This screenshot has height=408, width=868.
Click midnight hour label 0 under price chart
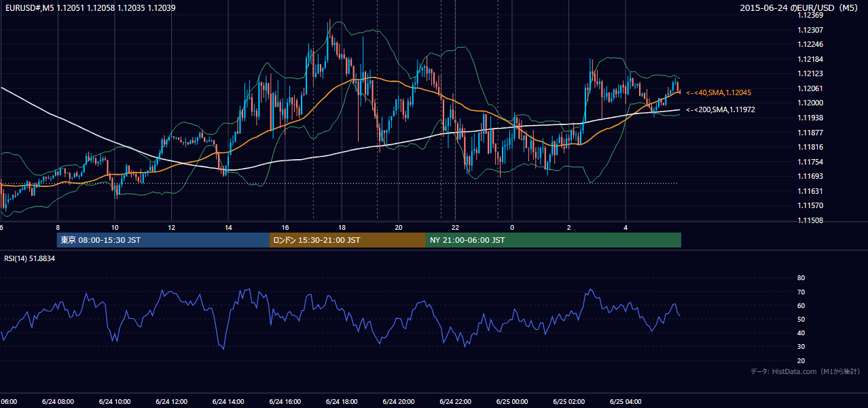512,227
